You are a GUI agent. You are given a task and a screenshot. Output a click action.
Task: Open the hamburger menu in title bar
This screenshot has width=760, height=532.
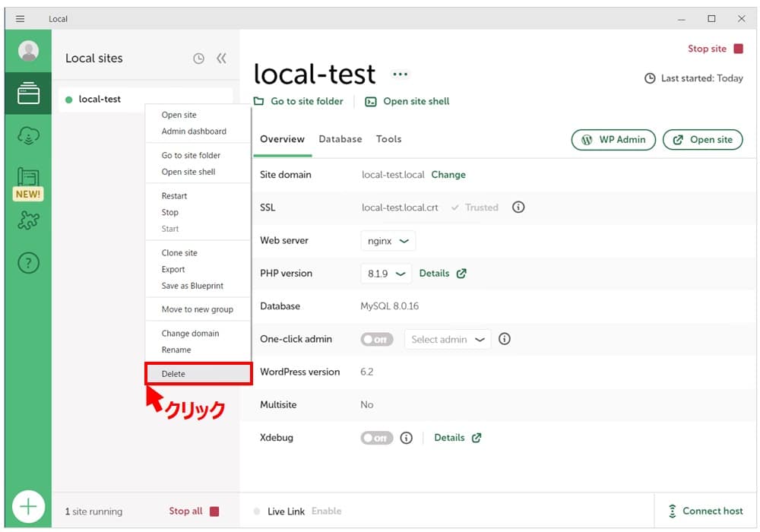[20, 19]
